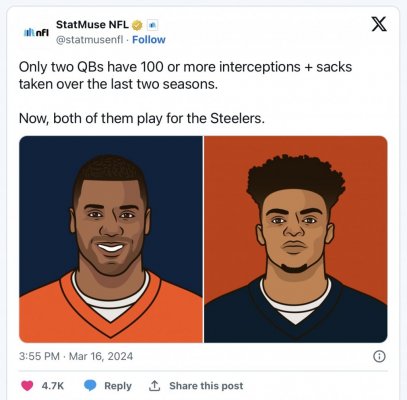Screen dimensions: 407x400
Task: Click the tweet text about interceptions and sacks
Action: [x=185, y=75]
